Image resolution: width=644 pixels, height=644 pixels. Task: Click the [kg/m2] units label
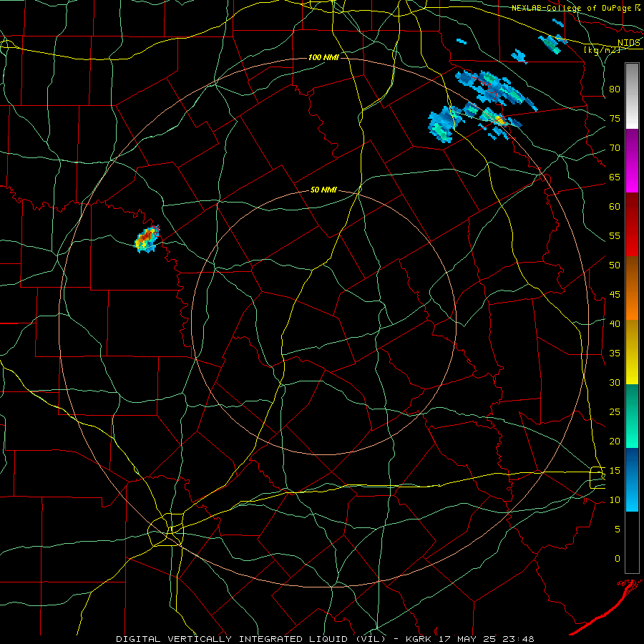click(x=602, y=49)
